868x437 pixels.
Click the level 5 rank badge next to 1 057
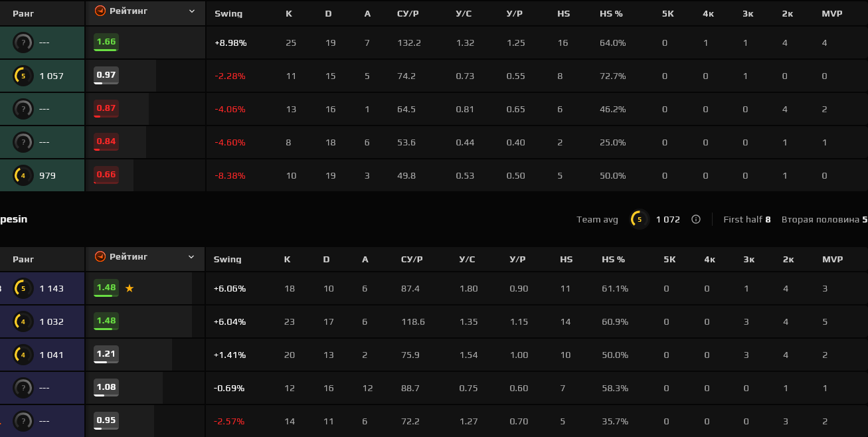[23, 76]
